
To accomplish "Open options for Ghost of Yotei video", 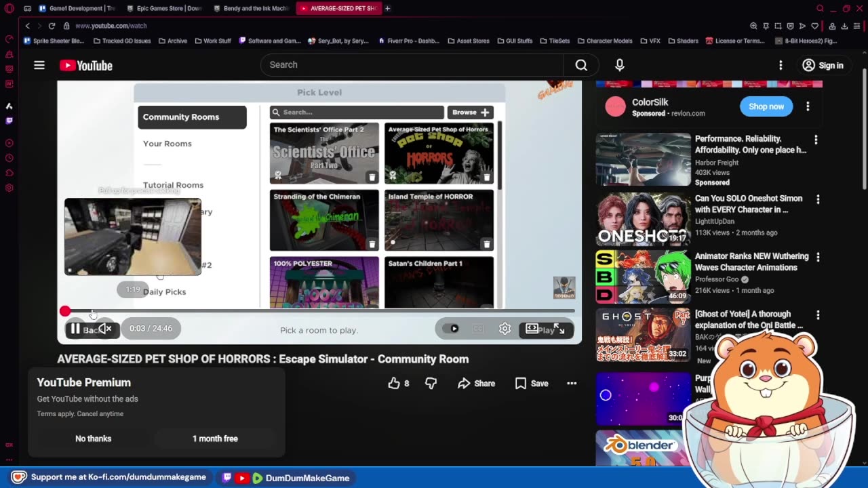I will 818,315.
